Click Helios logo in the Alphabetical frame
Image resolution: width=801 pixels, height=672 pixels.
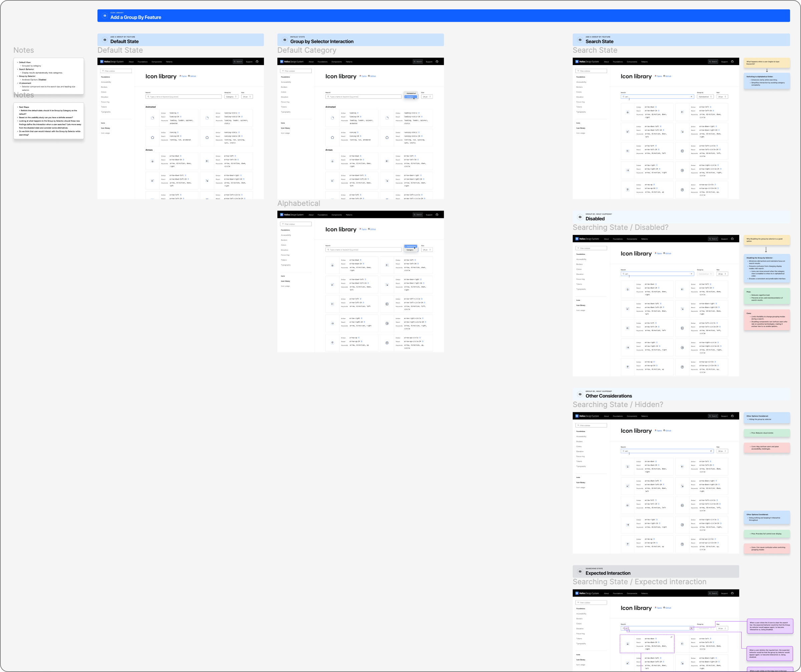tap(282, 215)
